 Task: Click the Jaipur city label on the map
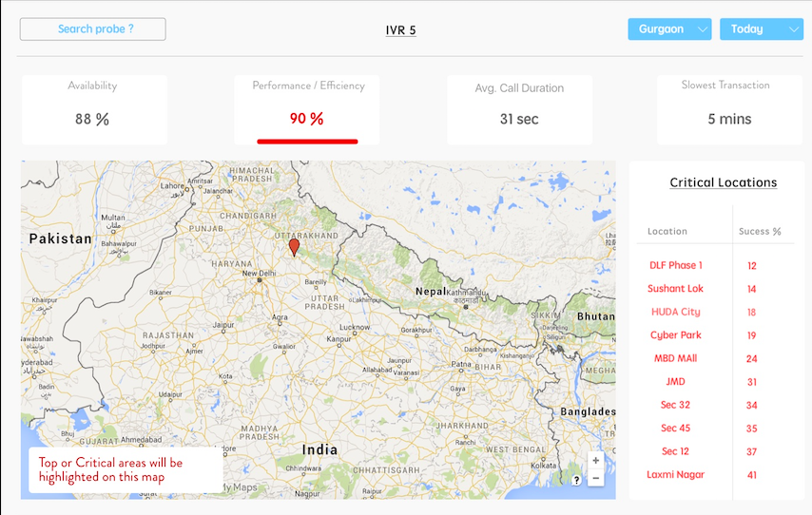[223, 325]
